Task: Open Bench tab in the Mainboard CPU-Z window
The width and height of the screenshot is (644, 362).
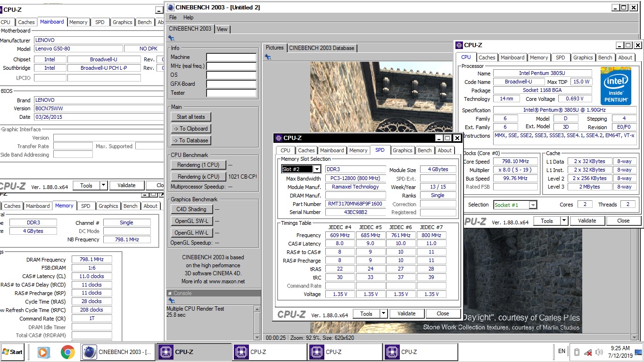Action: 145,22
